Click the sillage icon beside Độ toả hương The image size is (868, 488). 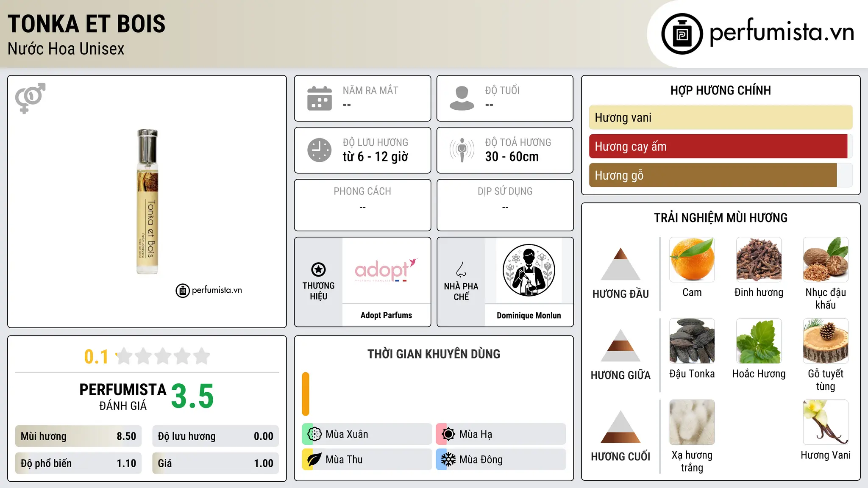[462, 150]
